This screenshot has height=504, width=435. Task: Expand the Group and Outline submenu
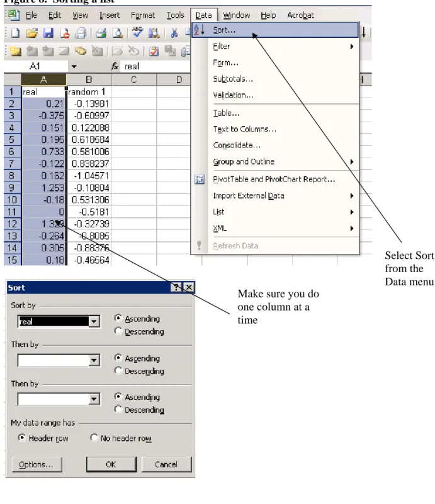pyautogui.click(x=275, y=161)
